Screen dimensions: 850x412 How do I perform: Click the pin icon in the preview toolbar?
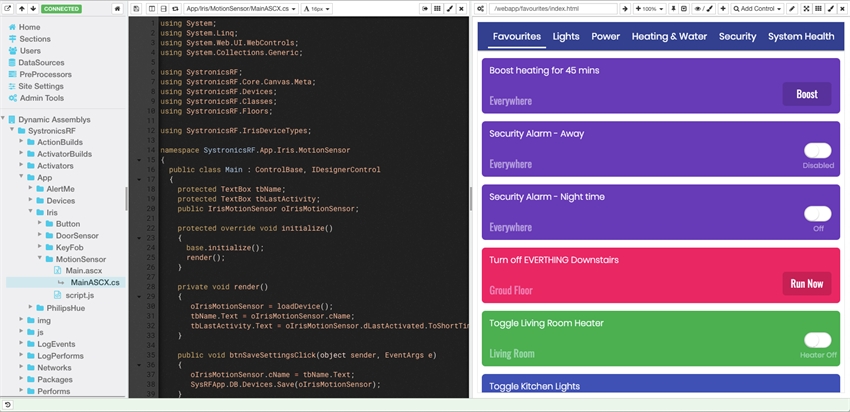pos(671,8)
